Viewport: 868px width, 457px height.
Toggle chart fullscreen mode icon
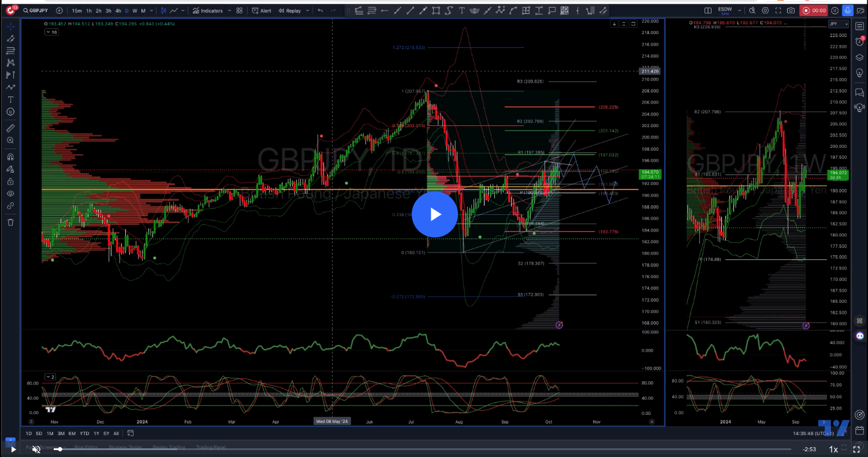[778, 10]
